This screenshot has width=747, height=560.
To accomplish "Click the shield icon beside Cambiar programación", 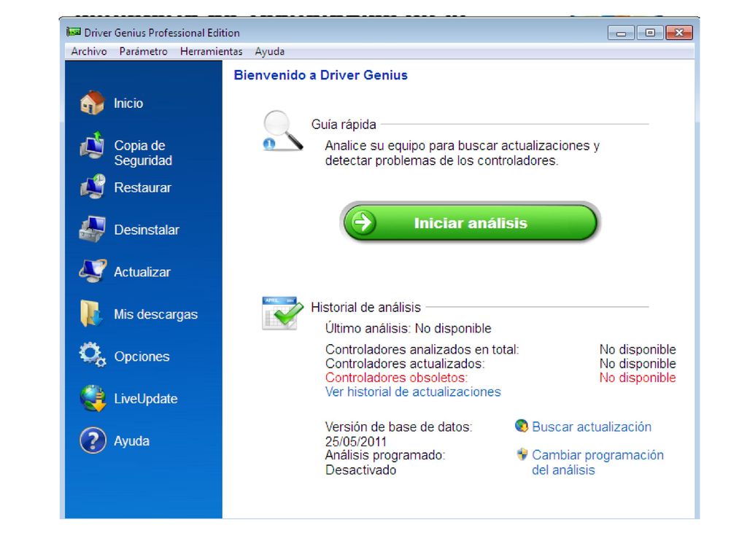I will pyautogui.click(x=522, y=454).
